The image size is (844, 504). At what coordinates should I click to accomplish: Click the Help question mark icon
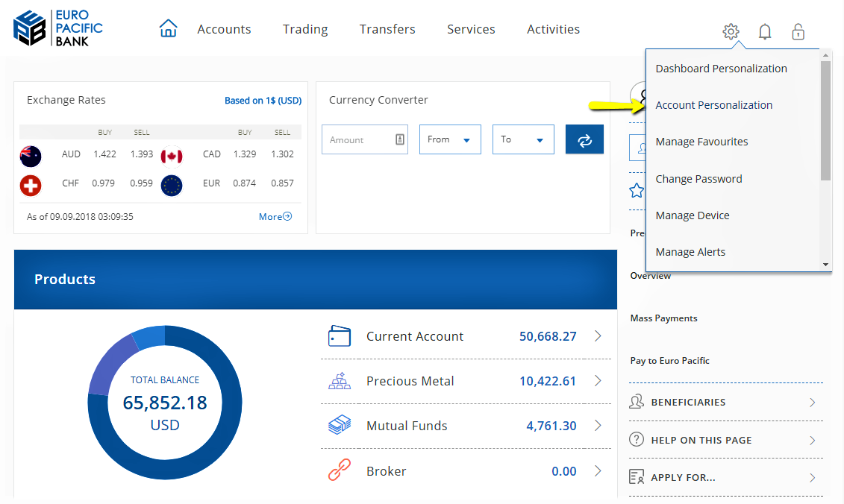click(x=637, y=439)
